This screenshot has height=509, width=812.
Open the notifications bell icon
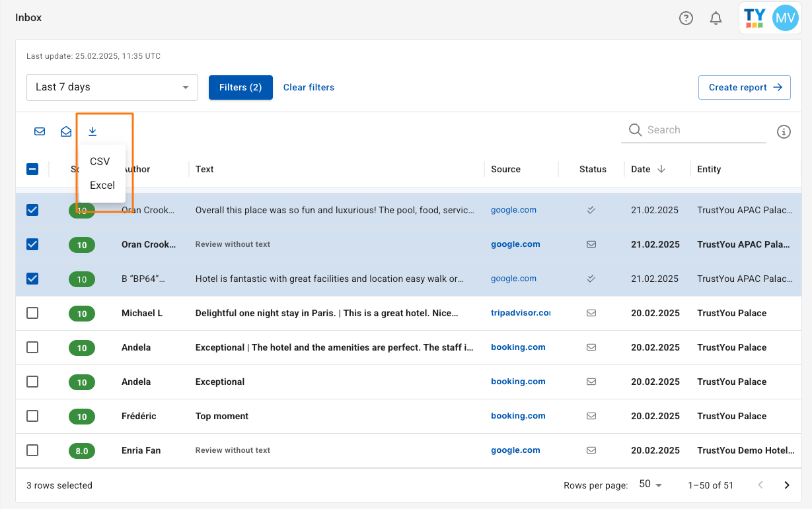point(716,18)
